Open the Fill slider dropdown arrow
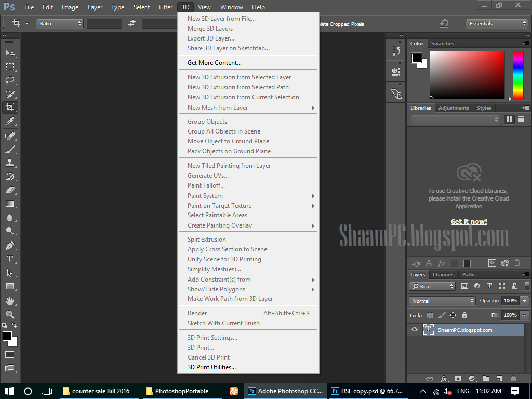The width and height of the screenshot is (532, 399). tap(525, 315)
